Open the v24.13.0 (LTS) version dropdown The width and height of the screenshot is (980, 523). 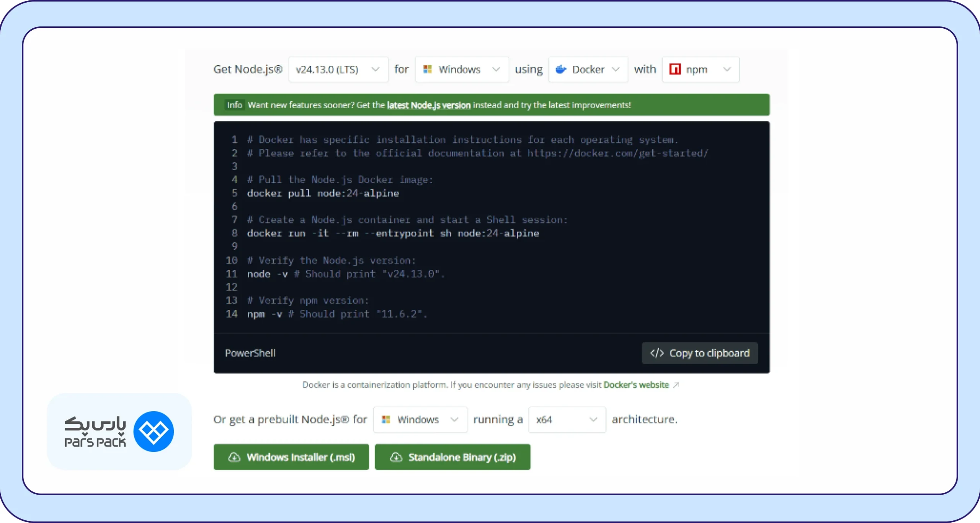pyautogui.click(x=338, y=69)
